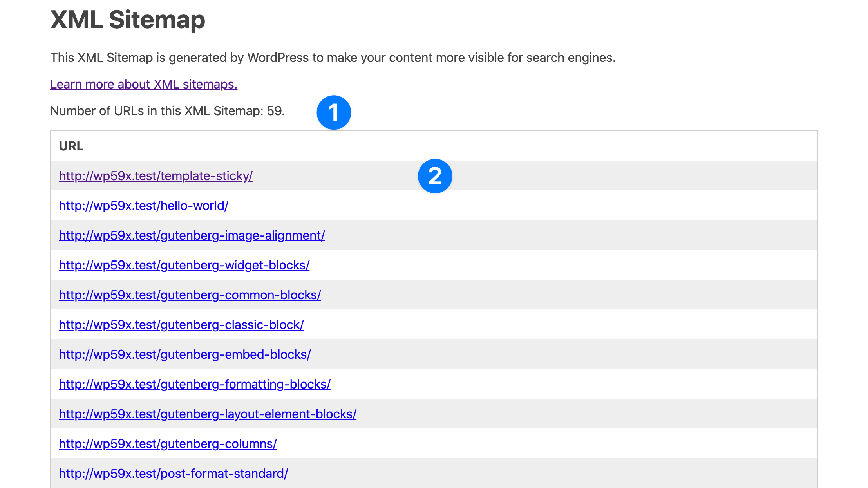Open the hello-world URL link

coord(143,206)
